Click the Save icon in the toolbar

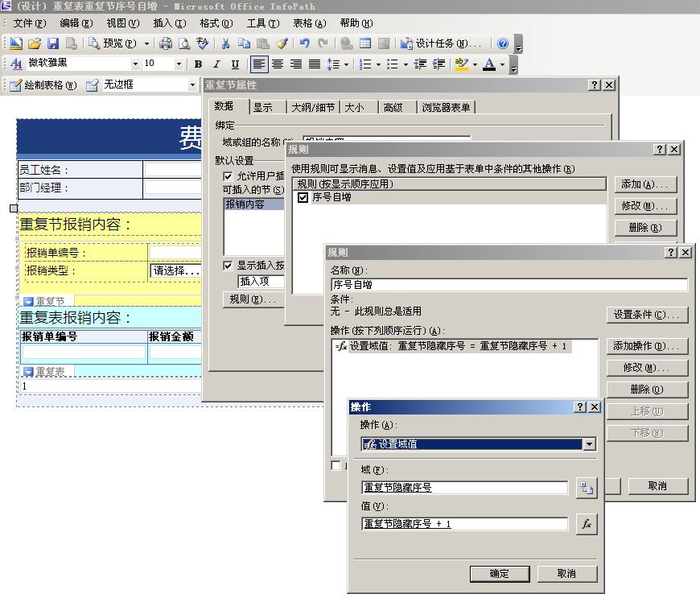53,43
